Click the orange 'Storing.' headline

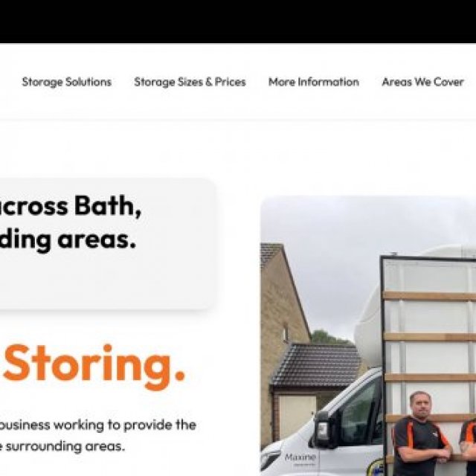(x=94, y=367)
